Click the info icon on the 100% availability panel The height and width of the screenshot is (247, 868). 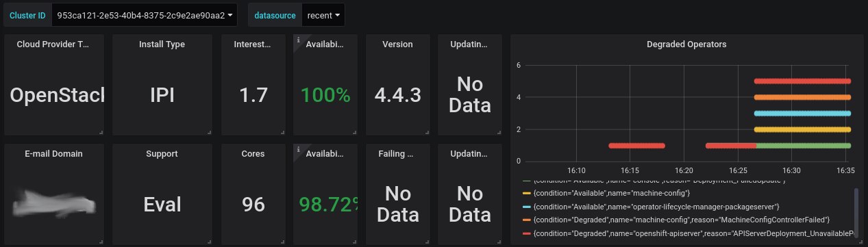click(298, 40)
